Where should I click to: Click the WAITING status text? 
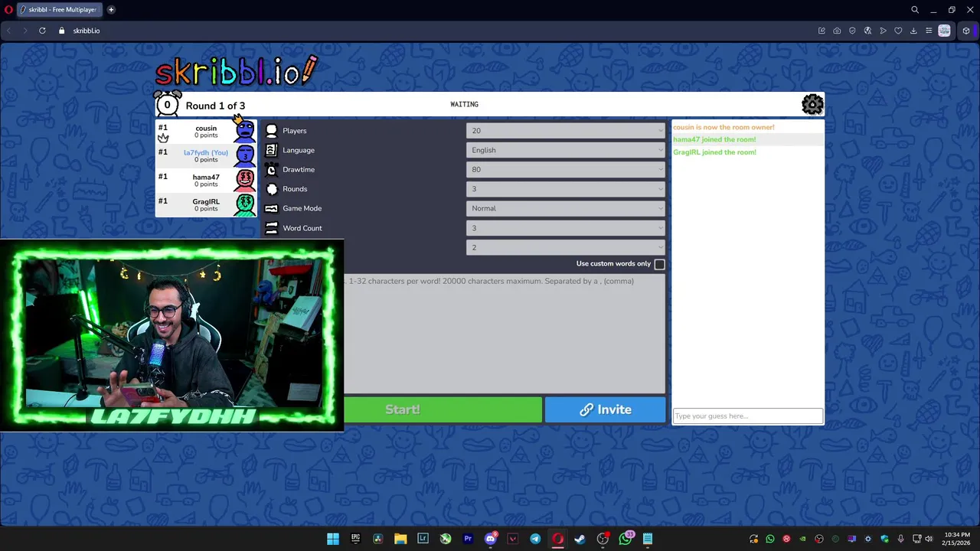[464, 104]
